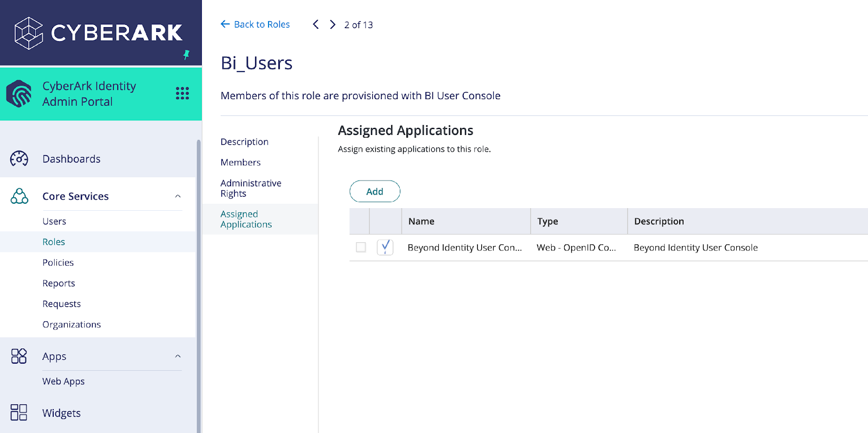Open Dashboards in the sidebar

(72, 159)
